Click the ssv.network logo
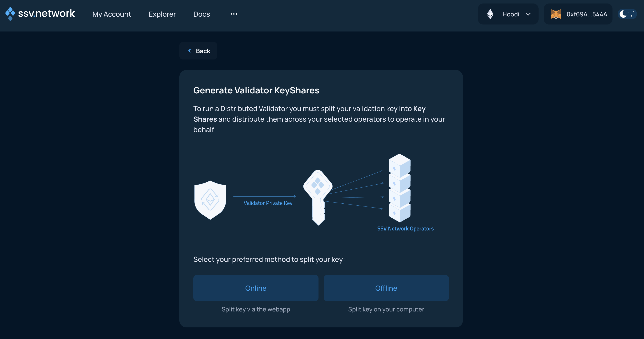This screenshot has height=339, width=644. click(x=40, y=14)
